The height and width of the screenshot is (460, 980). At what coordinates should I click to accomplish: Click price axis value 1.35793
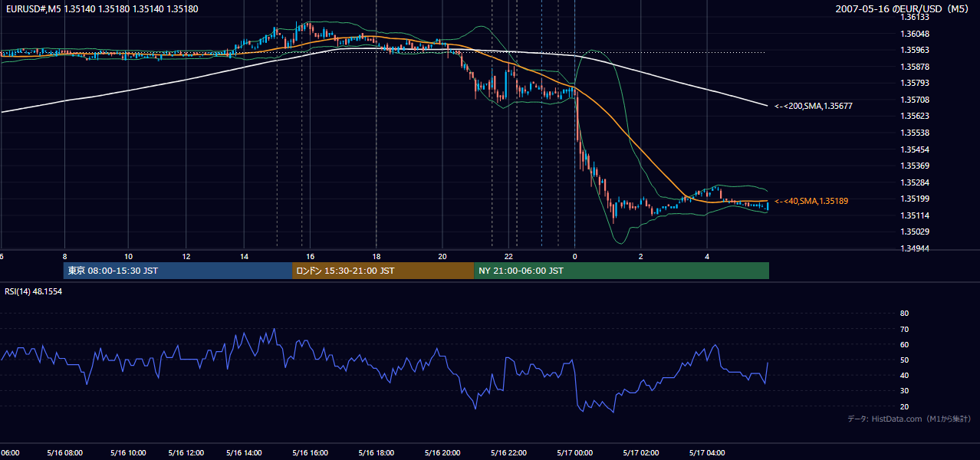pyautogui.click(x=915, y=83)
